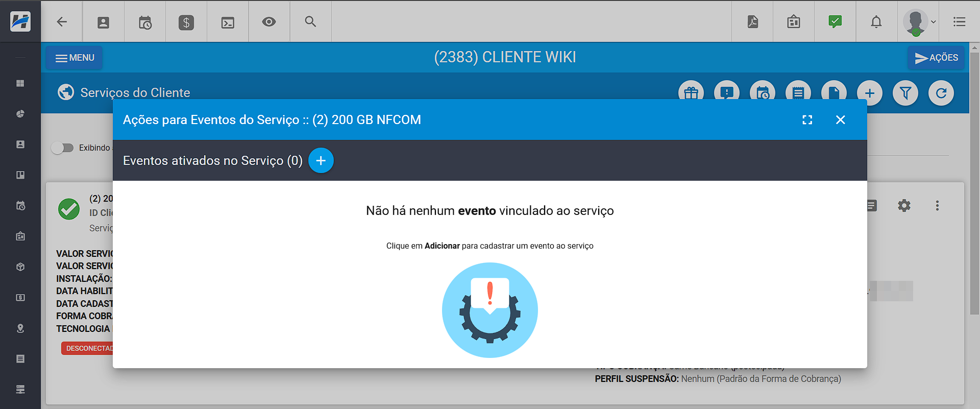Open the kanban board icon in sidebar
This screenshot has width=980, height=409.
coord(20,175)
